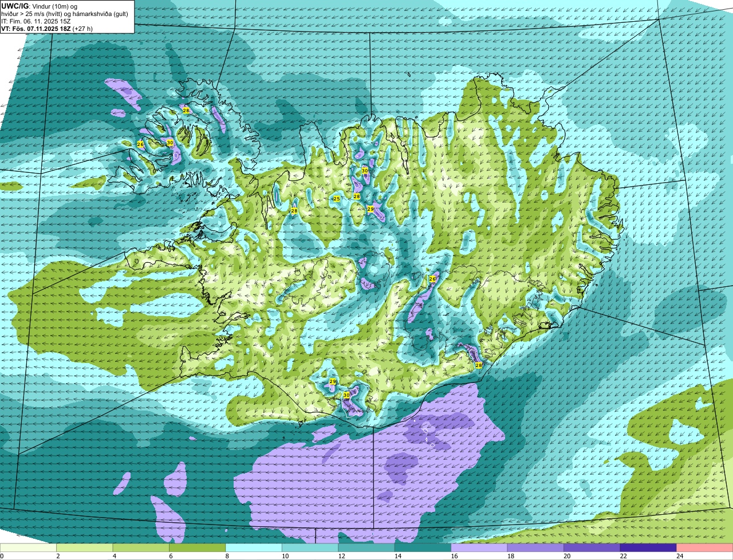This screenshot has height=560, width=733.
Task: Click the northernmost gust marker 28 in the Westfjords
Action: click(186, 111)
